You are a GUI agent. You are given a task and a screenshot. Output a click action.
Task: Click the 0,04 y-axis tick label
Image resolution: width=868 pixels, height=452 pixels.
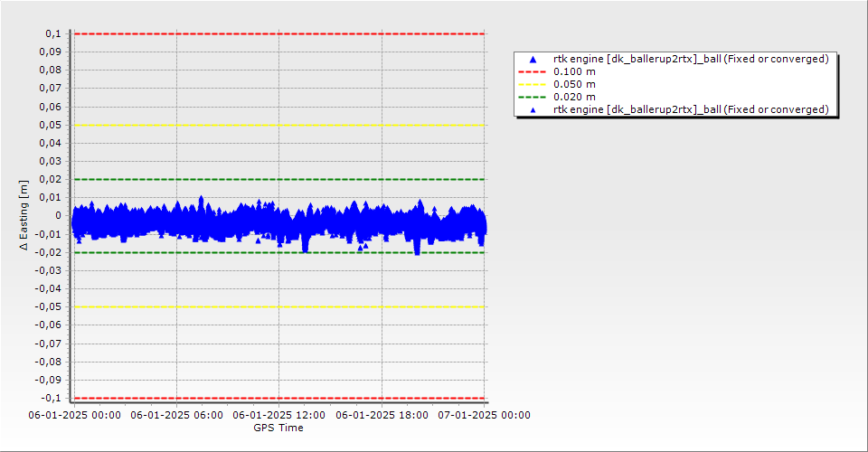tap(51, 144)
